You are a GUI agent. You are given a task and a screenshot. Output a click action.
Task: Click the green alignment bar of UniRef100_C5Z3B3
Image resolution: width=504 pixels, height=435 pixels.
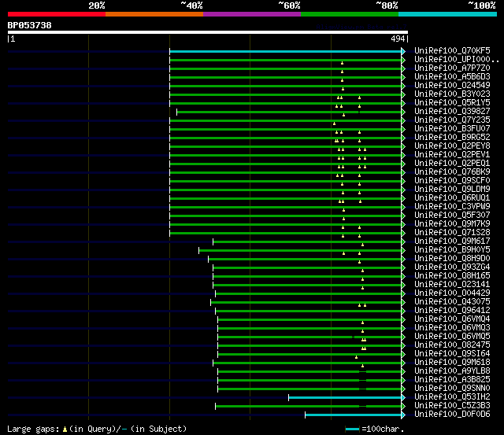point(308,407)
